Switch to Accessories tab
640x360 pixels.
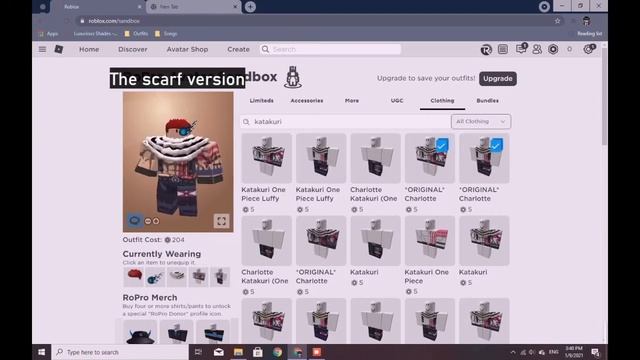click(307, 100)
